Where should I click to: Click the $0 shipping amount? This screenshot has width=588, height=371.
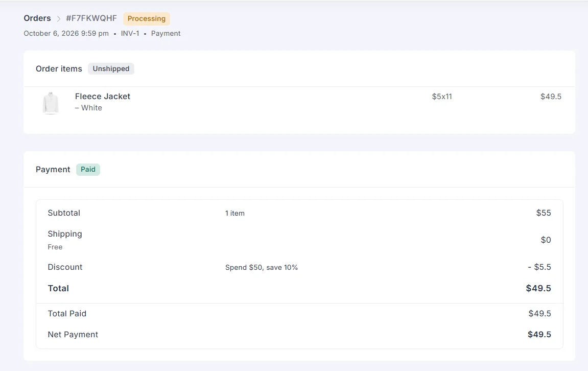pos(546,240)
